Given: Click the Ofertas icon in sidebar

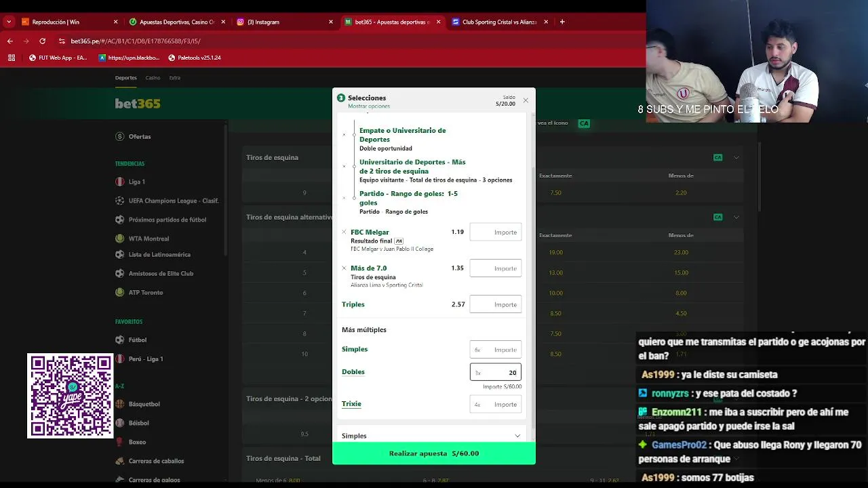Looking at the screenshot, I should click(x=120, y=136).
